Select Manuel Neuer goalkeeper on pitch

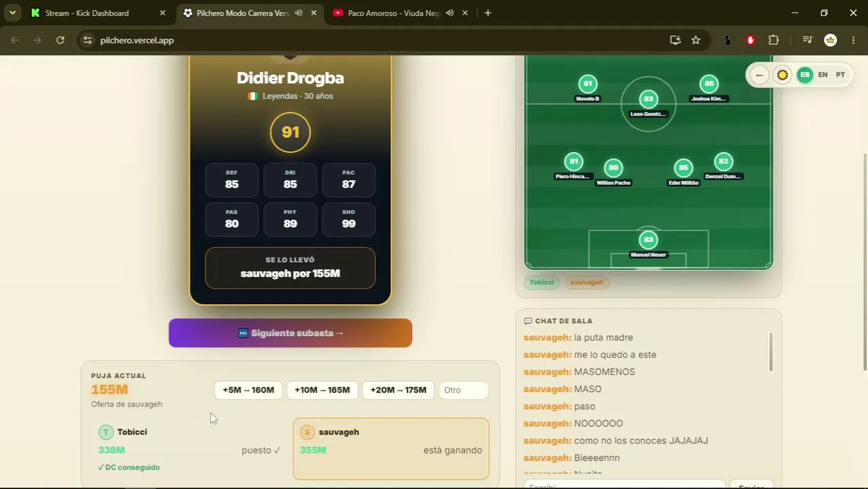tap(648, 240)
